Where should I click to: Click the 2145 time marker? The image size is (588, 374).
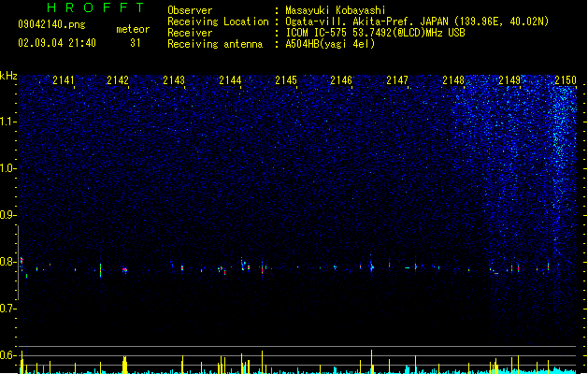click(x=286, y=80)
